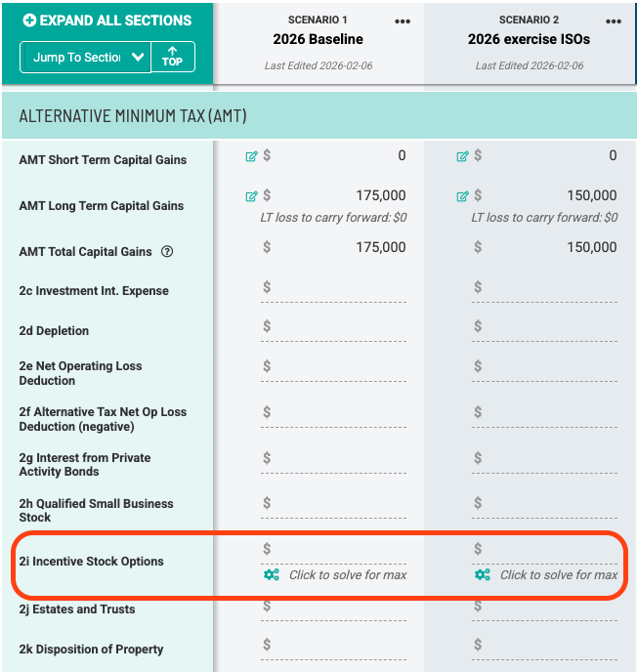
Task: Click Scenario 1 Incentive Stock Options input field
Action: coord(338,550)
